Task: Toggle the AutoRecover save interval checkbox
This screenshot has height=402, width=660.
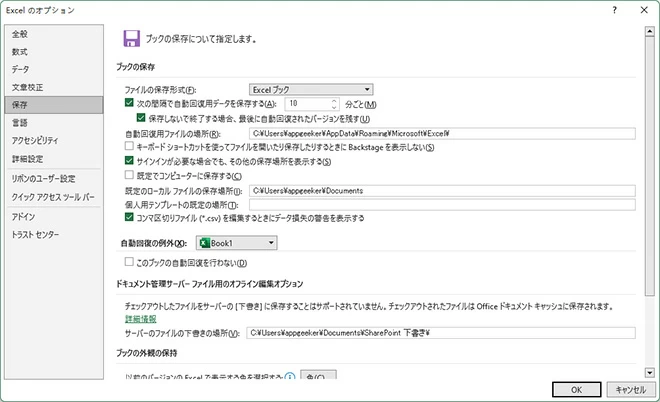Action: [129, 103]
